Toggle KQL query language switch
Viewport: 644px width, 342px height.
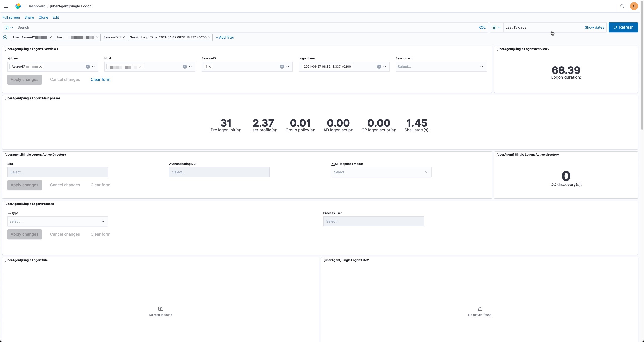[482, 27]
